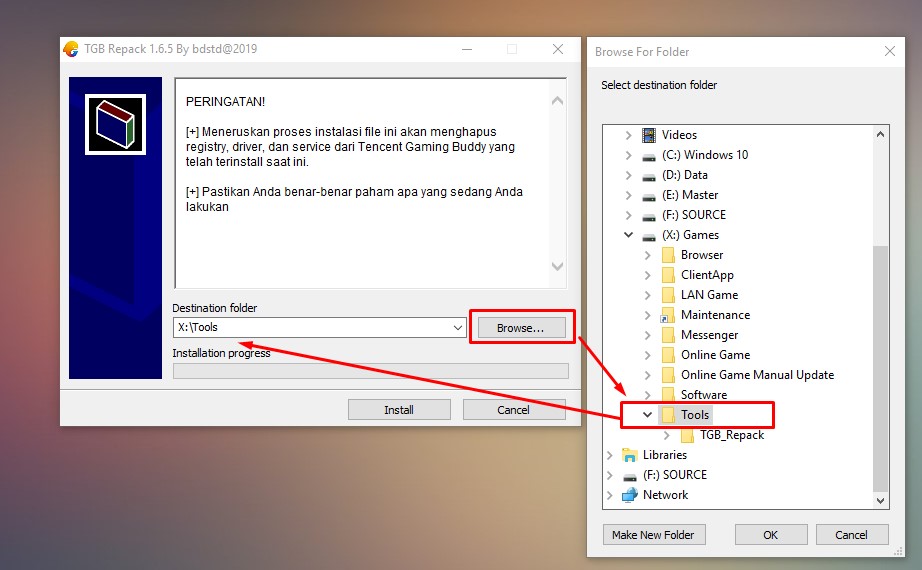Click the Tools folder icon
The image size is (922, 570).
(668, 415)
